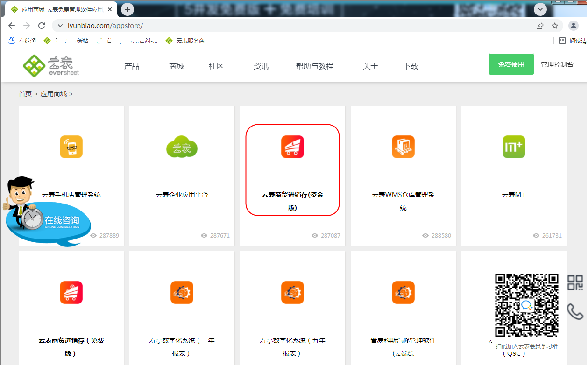This screenshot has height=366, width=588.
Task: Open the 云表手机店管理系统 app icon
Action: pyautogui.click(x=71, y=147)
